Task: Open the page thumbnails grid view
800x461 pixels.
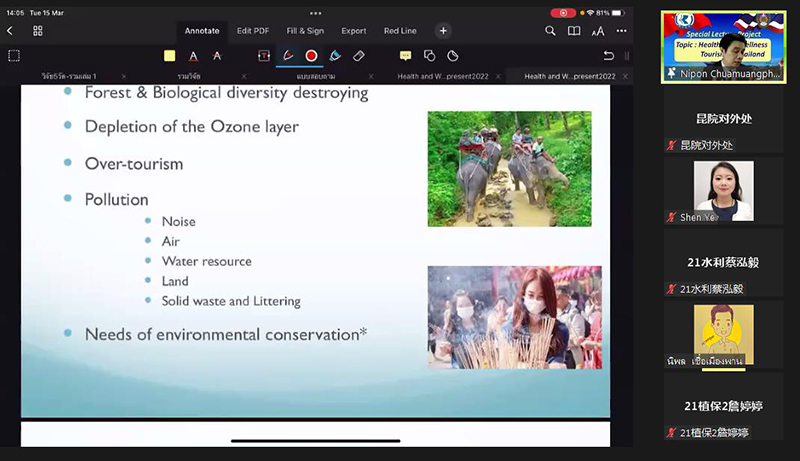Action: (38, 31)
